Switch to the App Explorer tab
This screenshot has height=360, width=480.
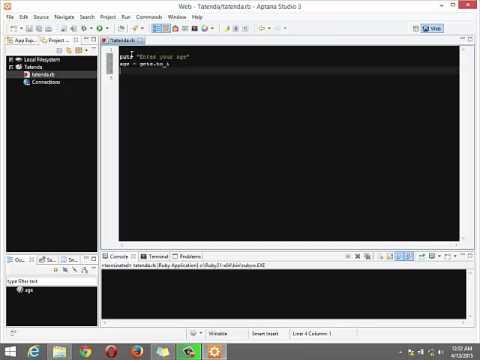(22, 40)
